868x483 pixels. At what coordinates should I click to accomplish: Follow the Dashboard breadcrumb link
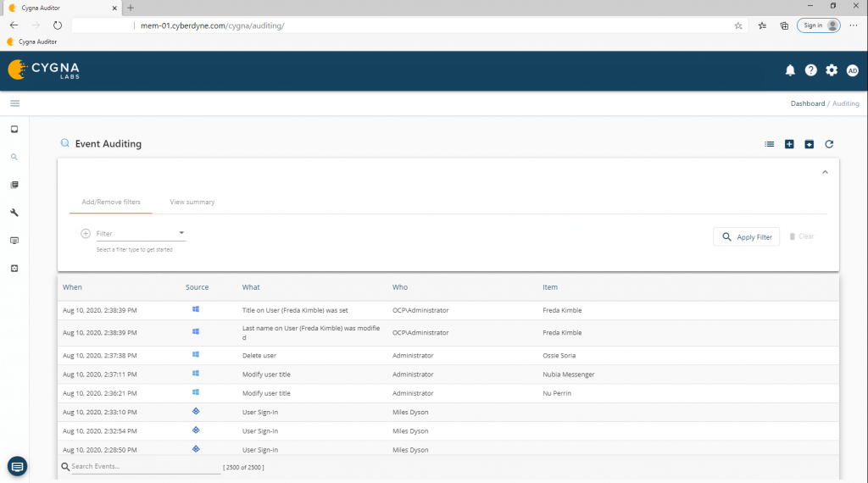pos(807,103)
